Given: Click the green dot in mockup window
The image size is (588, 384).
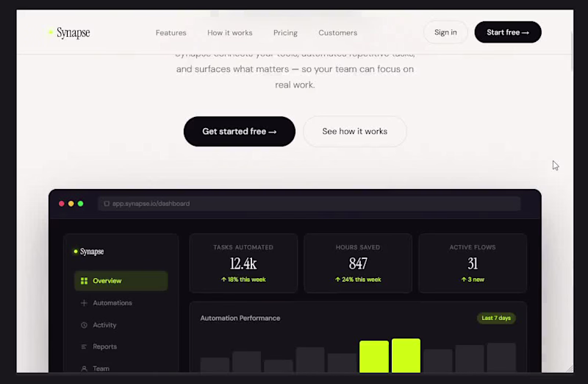Looking at the screenshot, I should [x=80, y=204].
